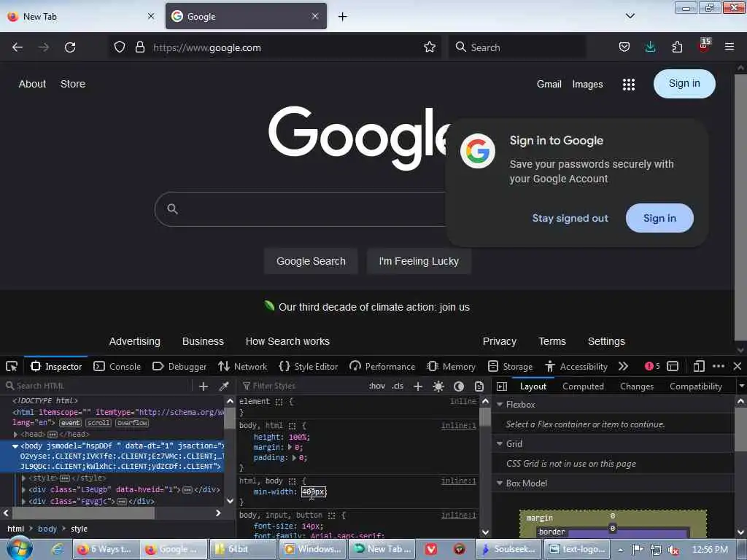Toggle the :hov pseudo-class panel
The height and width of the screenshot is (560, 747).
coord(377,386)
